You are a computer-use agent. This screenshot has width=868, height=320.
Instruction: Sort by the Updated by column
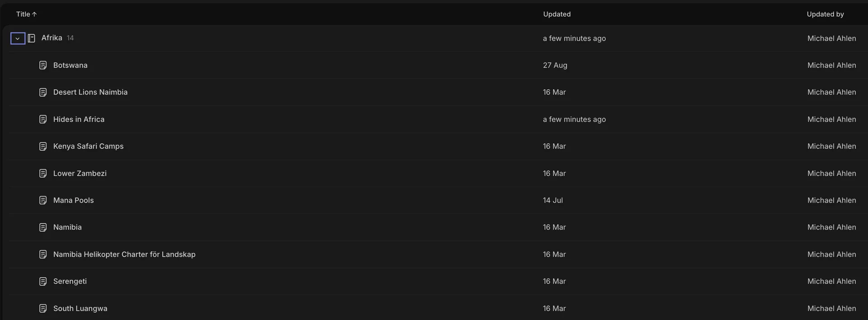825,14
